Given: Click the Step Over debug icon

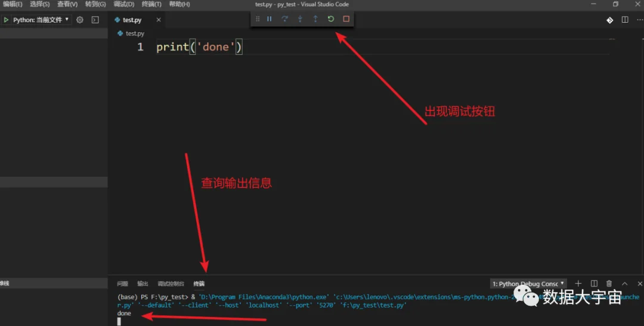Looking at the screenshot, I should 284,19.
